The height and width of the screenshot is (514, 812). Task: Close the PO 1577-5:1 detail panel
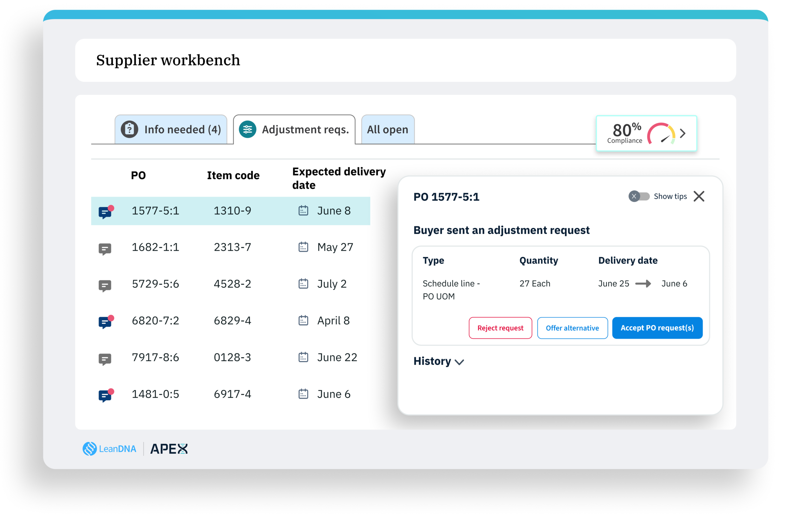[699, 196]
